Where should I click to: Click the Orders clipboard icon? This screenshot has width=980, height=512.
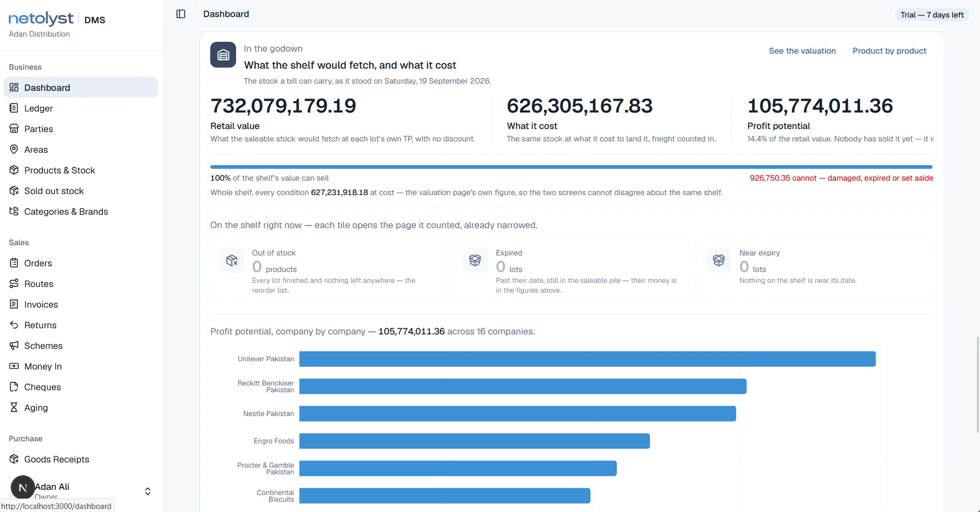click(14, 263)
